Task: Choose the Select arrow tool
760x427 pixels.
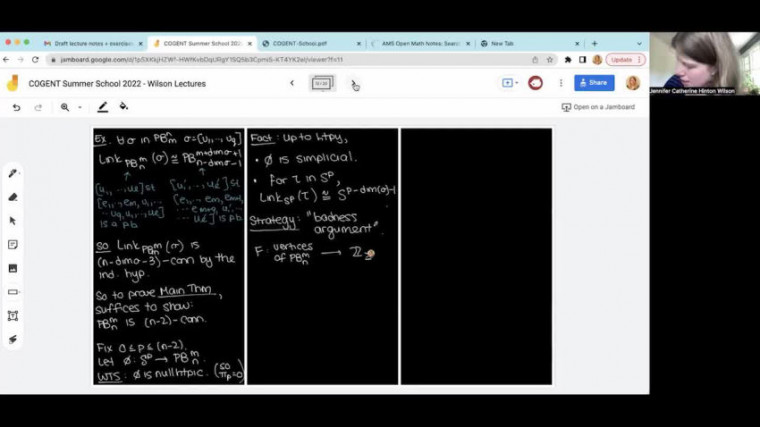Action: (13, 221)
